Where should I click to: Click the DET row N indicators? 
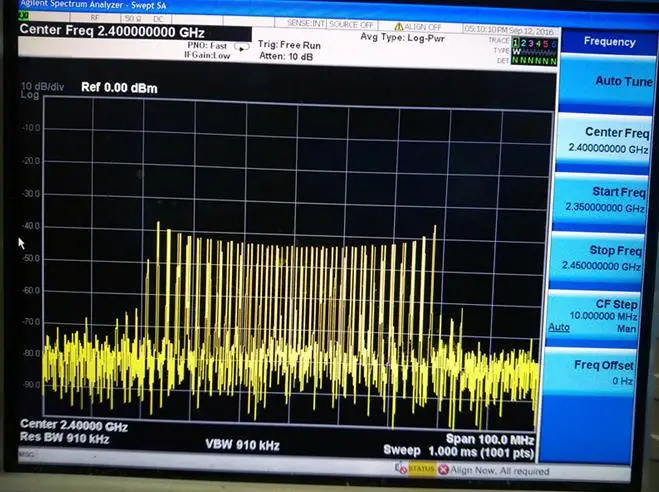tap(534, 61)
